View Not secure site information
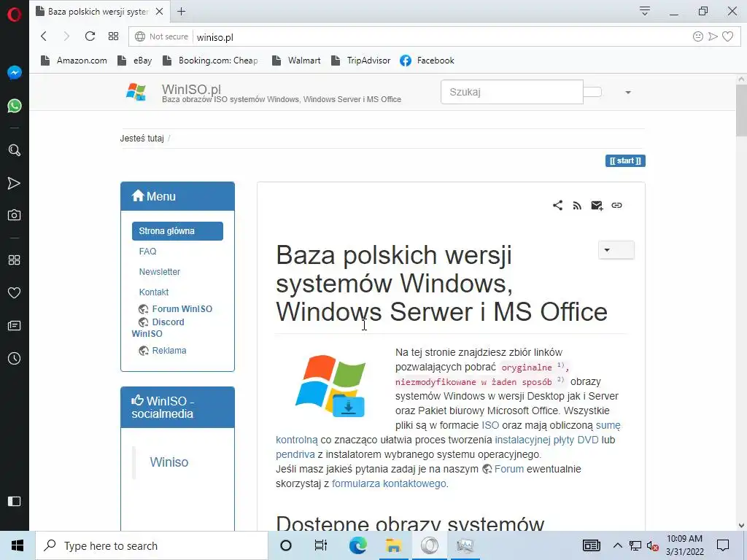The image size is (747, 560). point(161,36)
